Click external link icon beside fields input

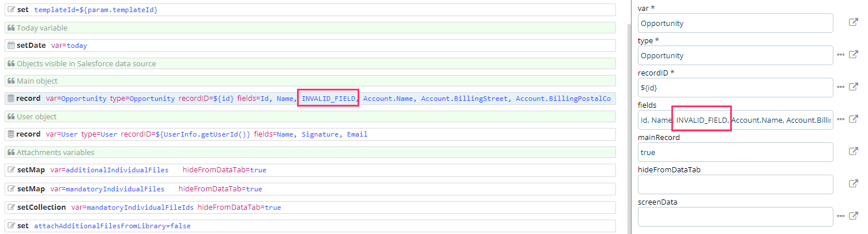854,119
